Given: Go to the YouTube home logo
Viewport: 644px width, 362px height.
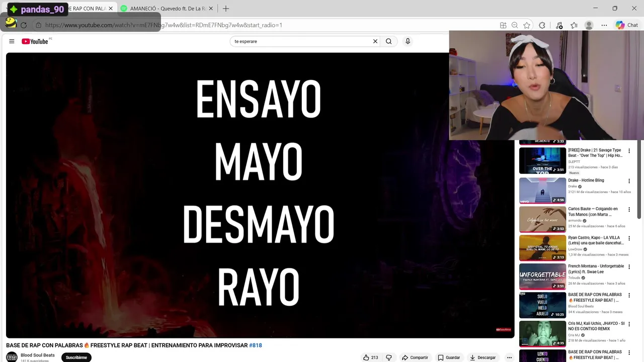Looking at the screenshot, I should pyautogui.click(x=35, y=41).
